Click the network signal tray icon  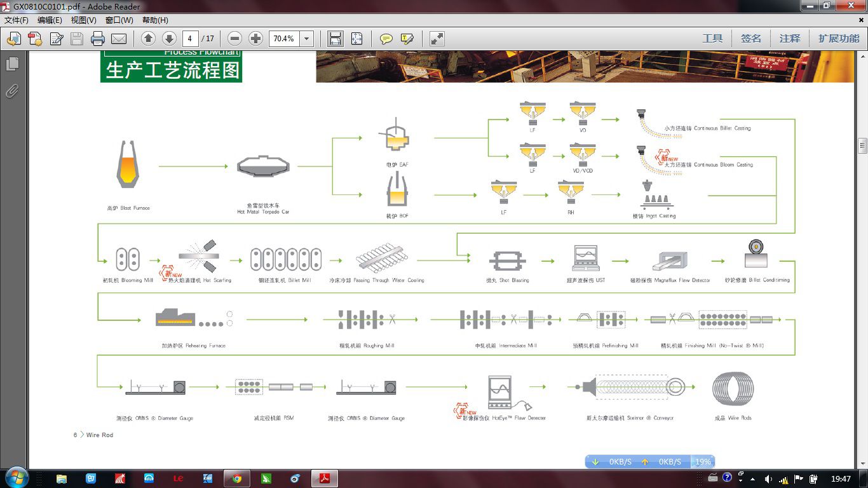[783, 479]
